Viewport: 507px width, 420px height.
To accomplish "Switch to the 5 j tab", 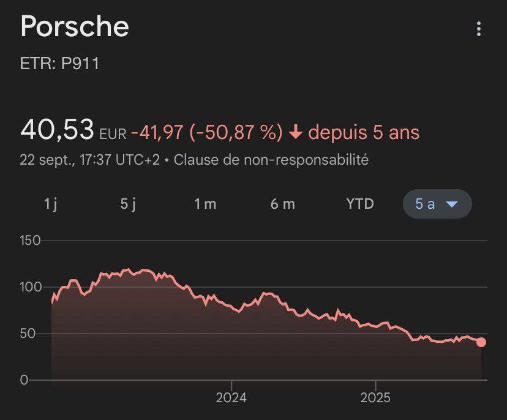I will (129, 204).
